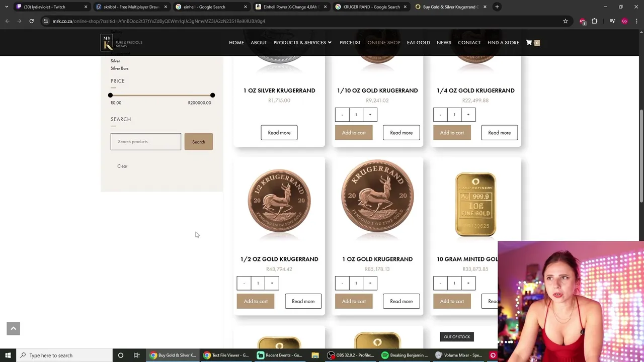Read more about 1 oz Gold Krugerrand
This screenshot has width=644, height=362.
click(401, 301)
